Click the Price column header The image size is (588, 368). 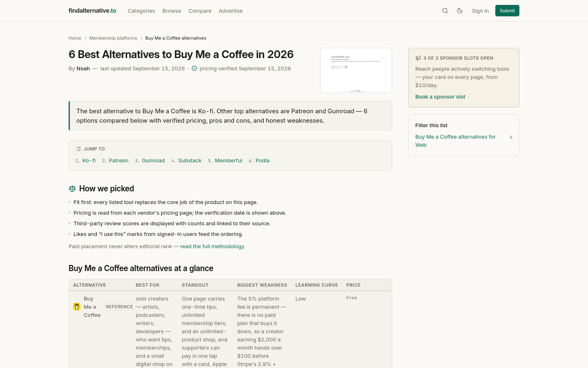pos(354,285)
